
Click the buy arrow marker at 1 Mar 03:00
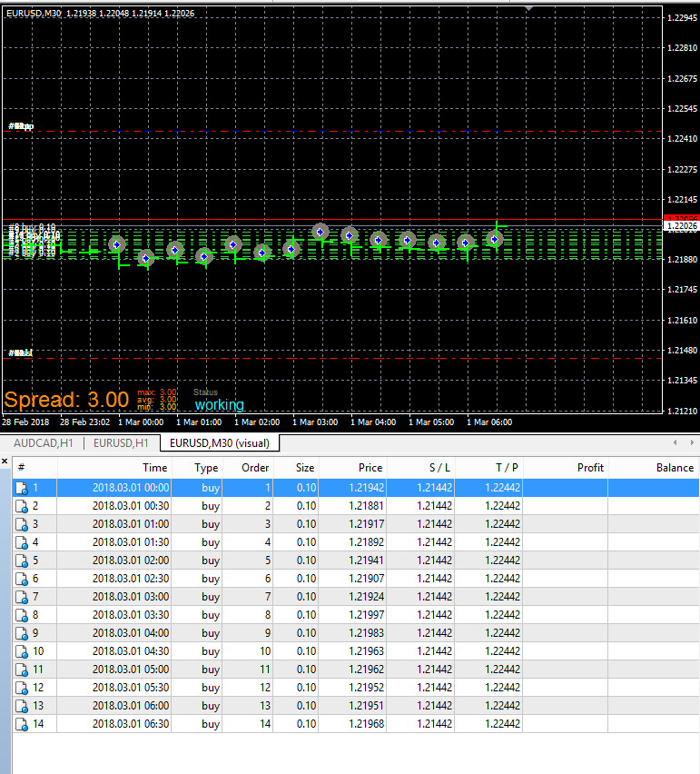[x=291, y=249]
